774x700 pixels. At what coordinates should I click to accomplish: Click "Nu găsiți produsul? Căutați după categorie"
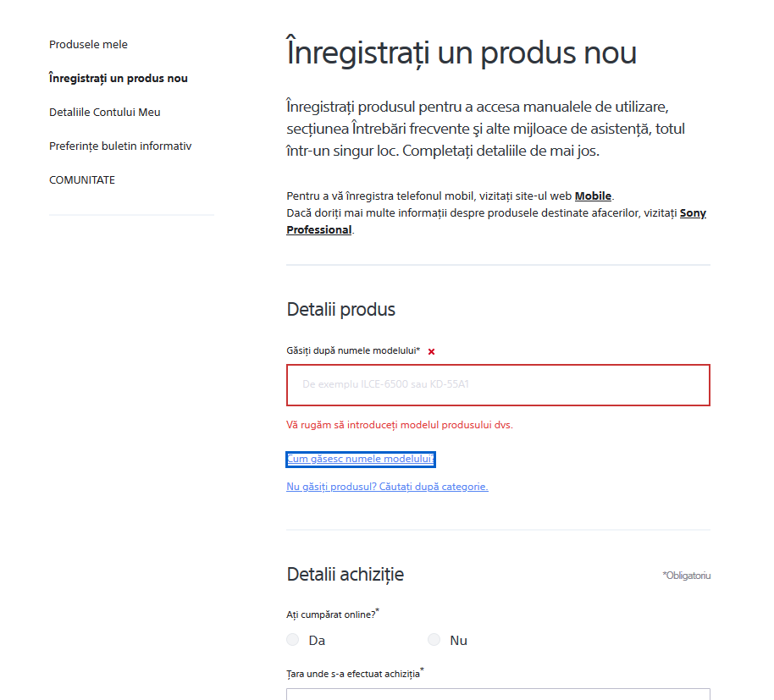click(387, 487)
